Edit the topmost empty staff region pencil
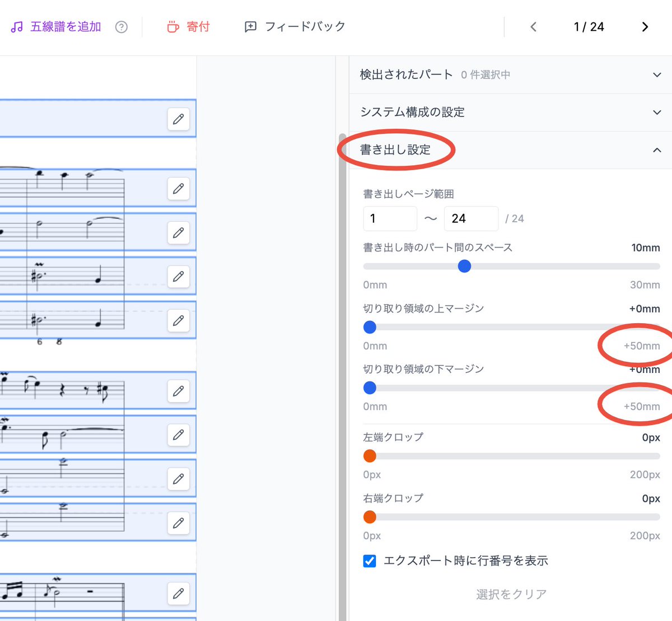The image size is (672, 621). pos(178,119)
